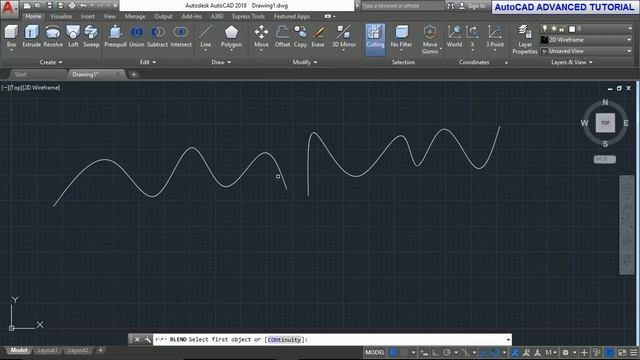Image resolution: width=640 pixels, height=360 pixels.
Task: Select the Erase tool
Action: pyautogui.click(x=318, y=36)
